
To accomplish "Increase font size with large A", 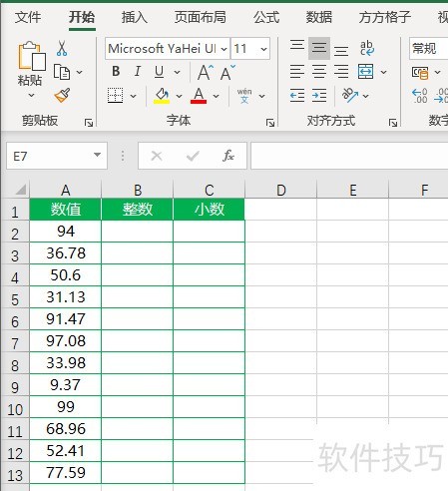I will (205, 72).
